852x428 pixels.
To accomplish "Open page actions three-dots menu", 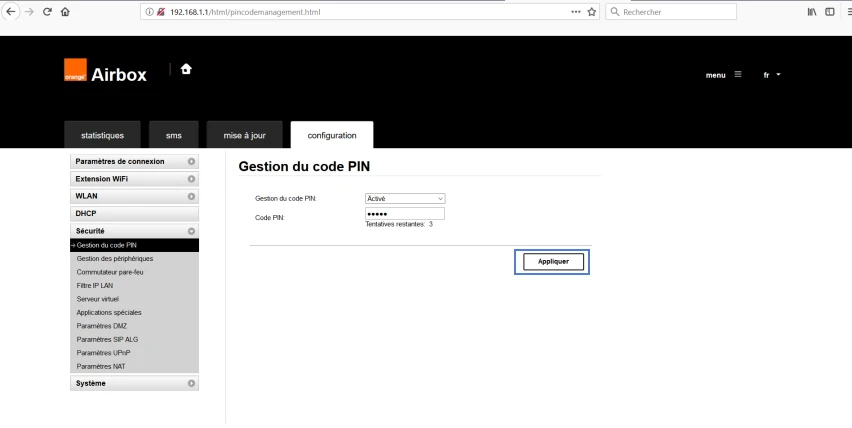I will pos(576,12).
